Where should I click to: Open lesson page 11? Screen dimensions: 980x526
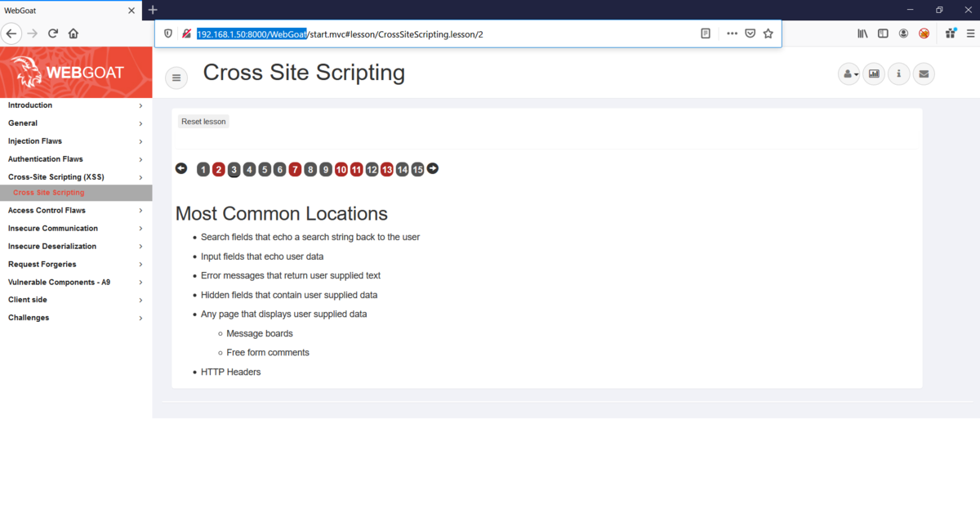coord(356,170)
